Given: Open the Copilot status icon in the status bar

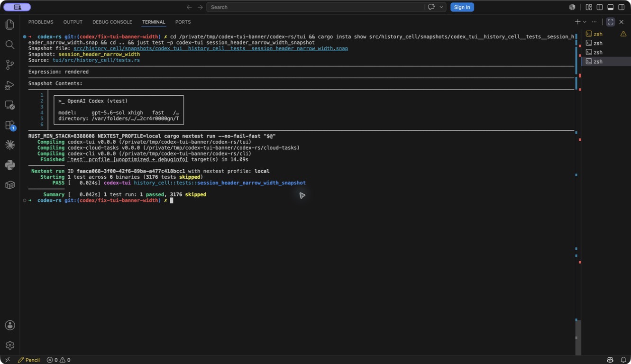Looking at the screenshot, I should 610,360.
